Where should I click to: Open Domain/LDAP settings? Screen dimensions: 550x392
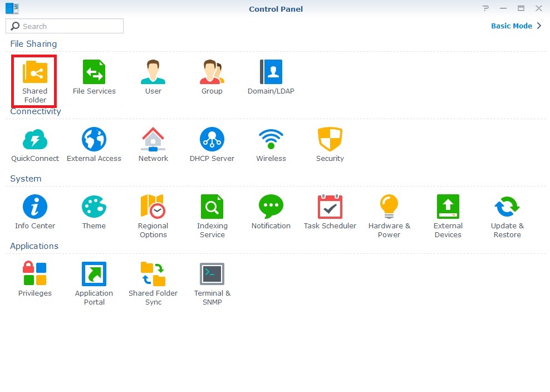coord(271,73)
